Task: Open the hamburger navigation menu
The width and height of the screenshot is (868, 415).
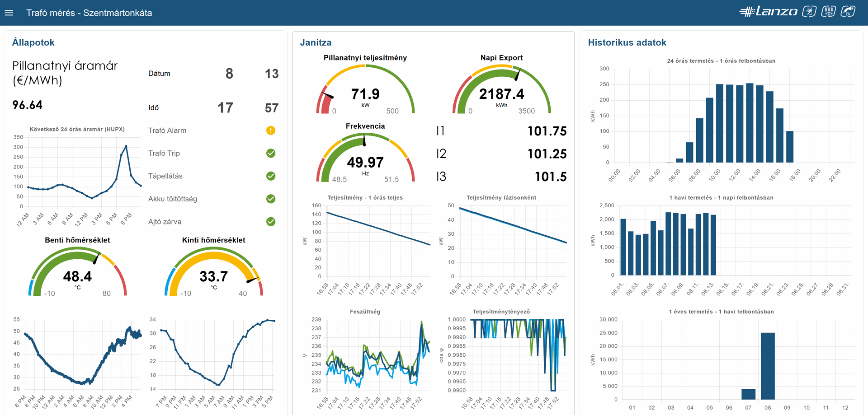Action: coord(9,12)
